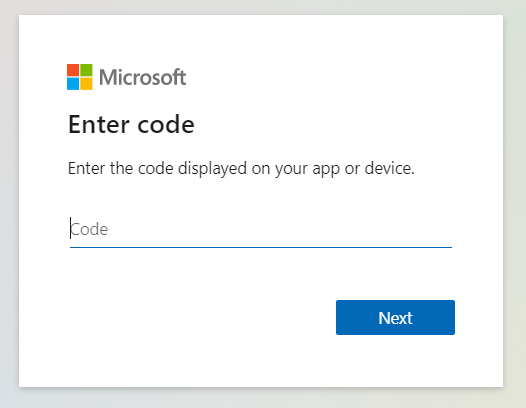Click empty white area left of Next

[x=201, y=317]
